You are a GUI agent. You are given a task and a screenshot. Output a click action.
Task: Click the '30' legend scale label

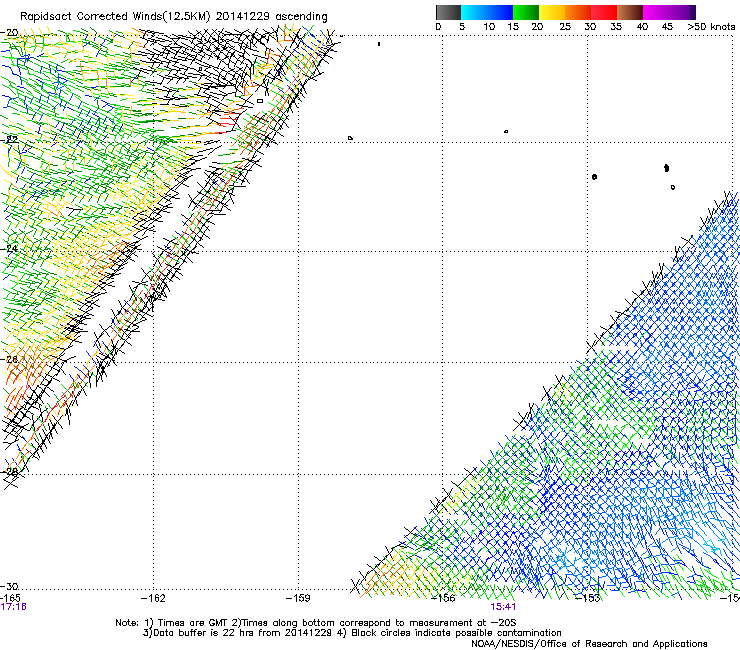(x=590, y=27)
